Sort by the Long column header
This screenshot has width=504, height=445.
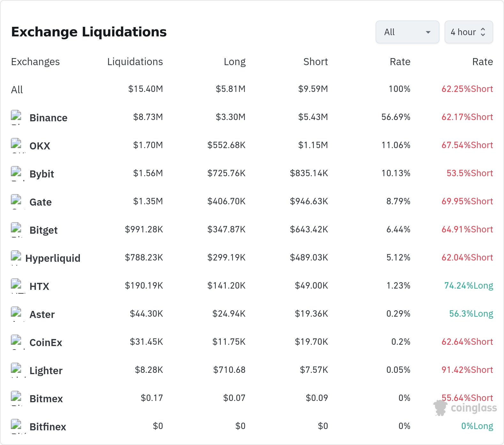(x=235, y=62)
